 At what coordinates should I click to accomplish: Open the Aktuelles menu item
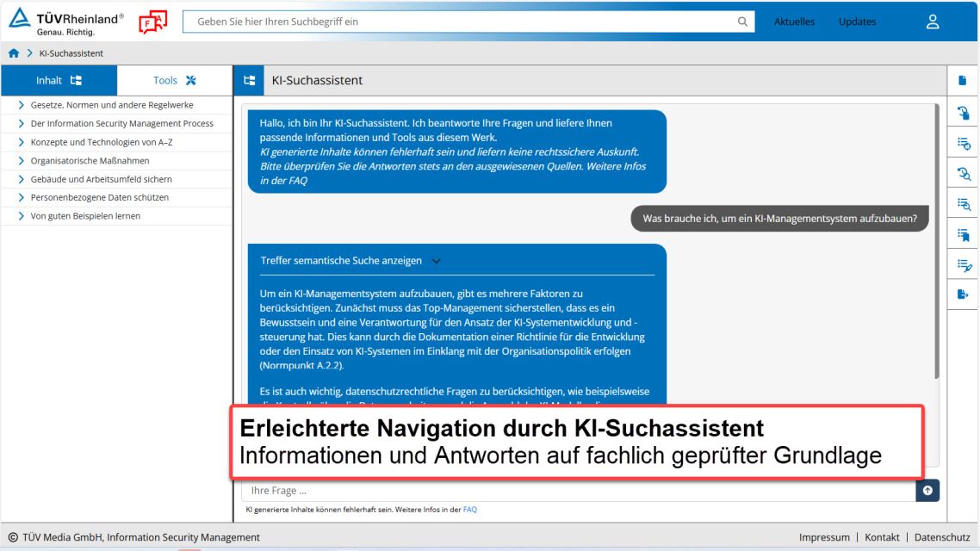794,22
